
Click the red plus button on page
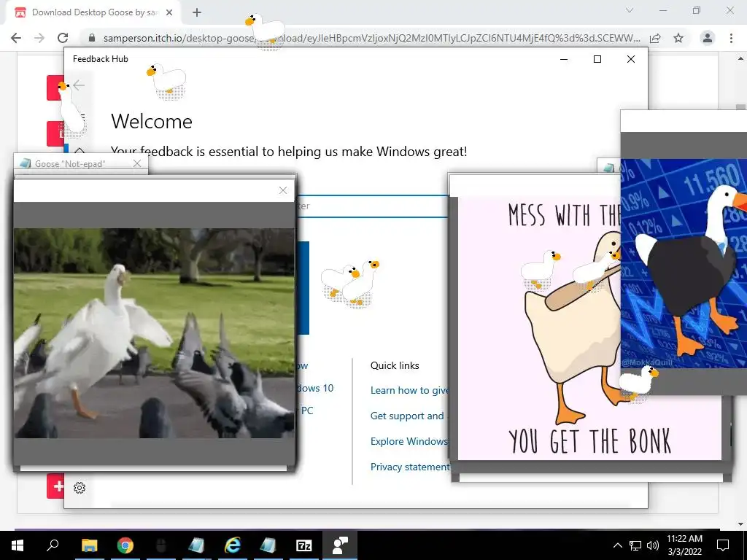coord(56,486)
